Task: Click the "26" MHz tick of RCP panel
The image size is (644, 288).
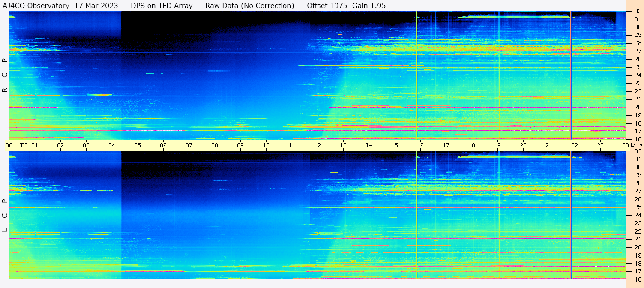Action: click(x=637, y=59)
